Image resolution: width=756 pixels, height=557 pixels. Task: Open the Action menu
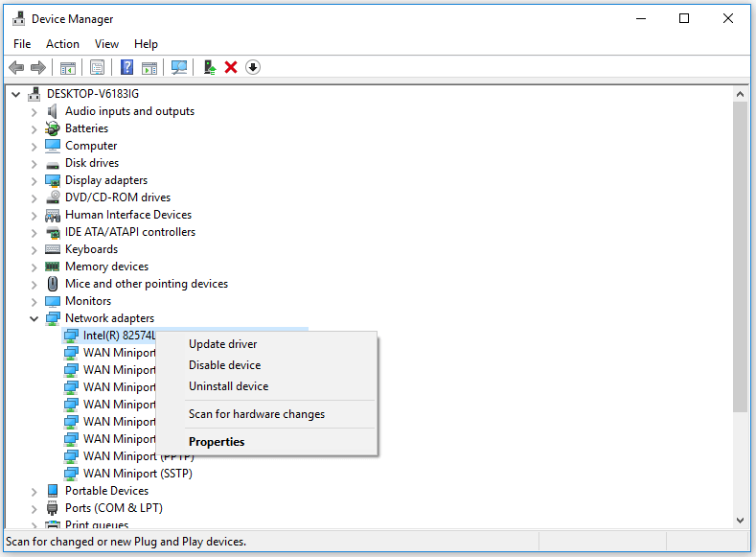(62, 44)
